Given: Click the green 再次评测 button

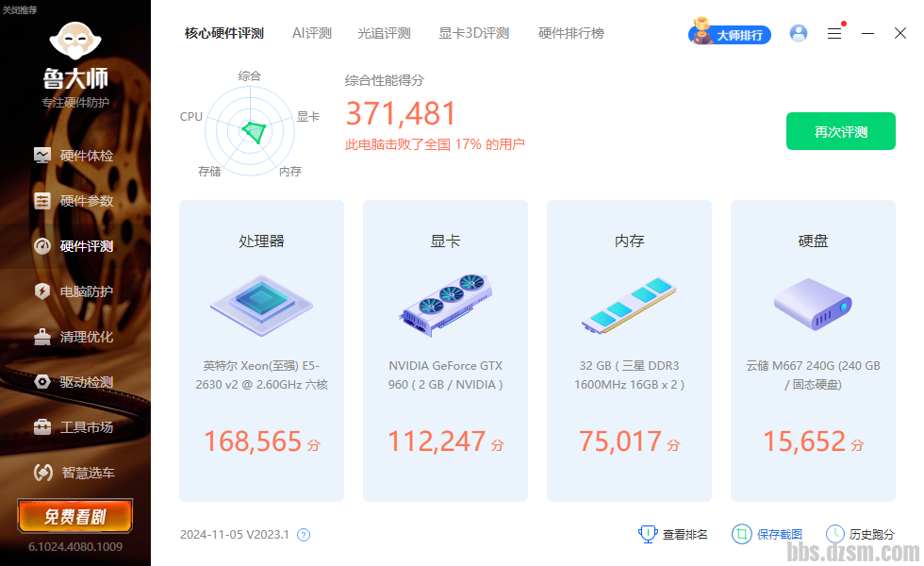Looking at the screenshot, I should (x=840, y=131).
